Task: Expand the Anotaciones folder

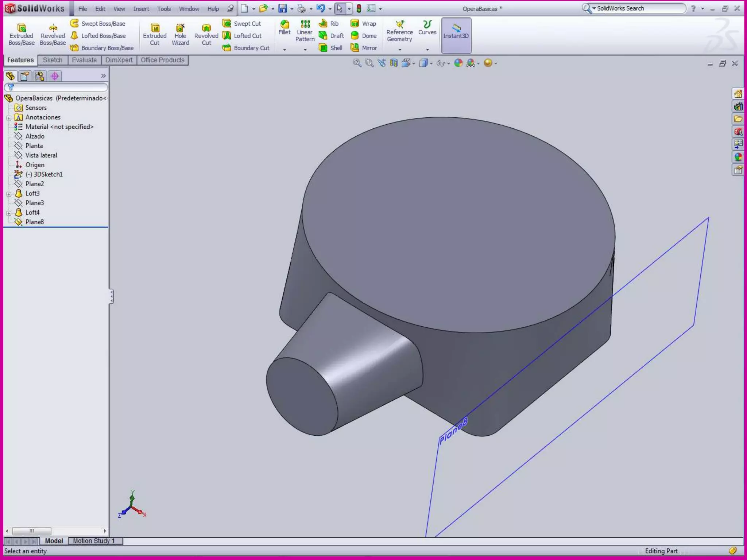Action: pos(9,118)
